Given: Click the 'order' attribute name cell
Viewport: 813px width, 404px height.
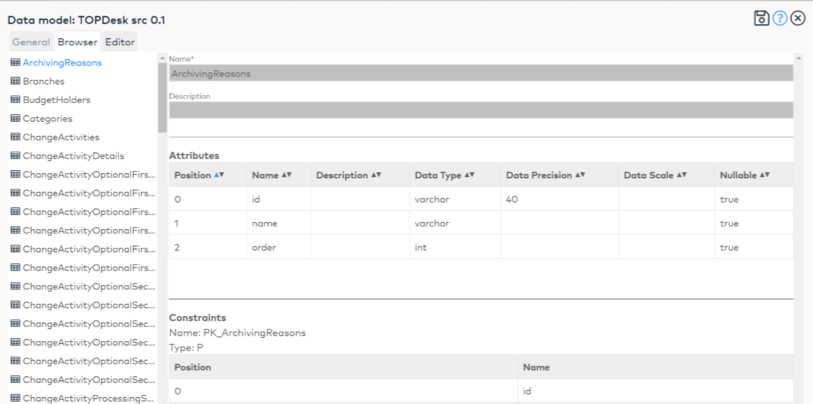Looking at the screenshot, I should click(278, 247).
